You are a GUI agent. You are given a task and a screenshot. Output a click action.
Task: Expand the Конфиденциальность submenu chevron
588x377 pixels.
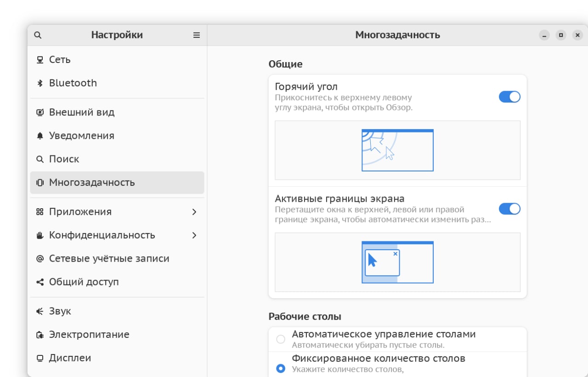[x=194, y=235]
